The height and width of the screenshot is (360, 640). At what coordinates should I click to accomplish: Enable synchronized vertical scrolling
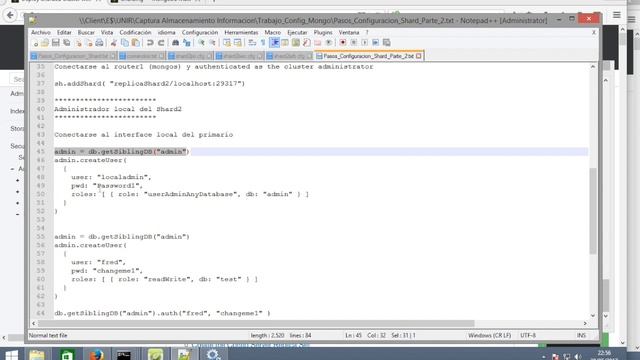(x=227, y=43)
